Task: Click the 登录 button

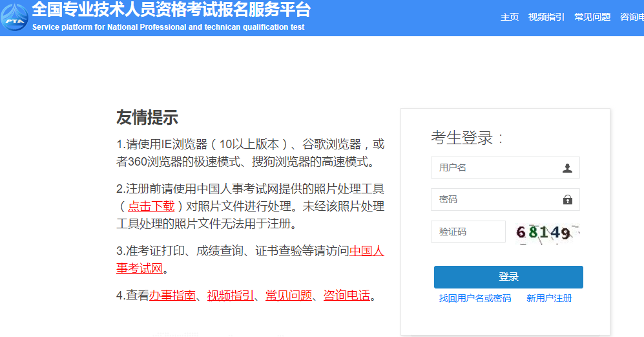Action: (508, 277)
